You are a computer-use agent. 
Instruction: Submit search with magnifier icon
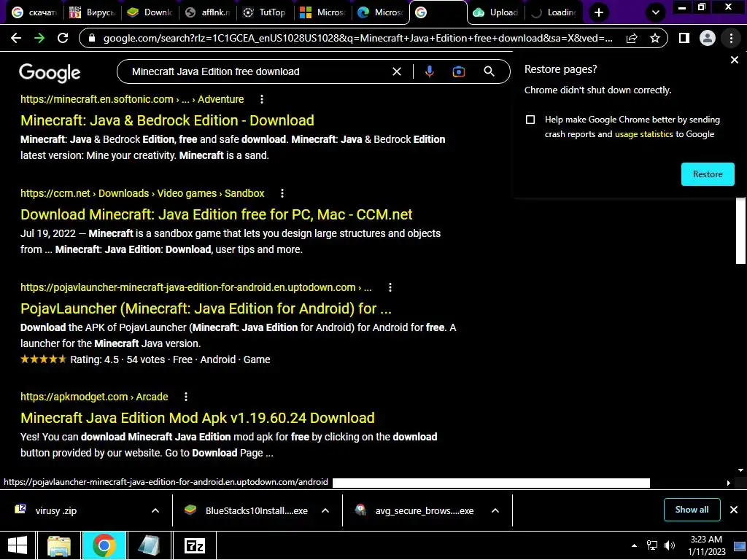(489, 71)
